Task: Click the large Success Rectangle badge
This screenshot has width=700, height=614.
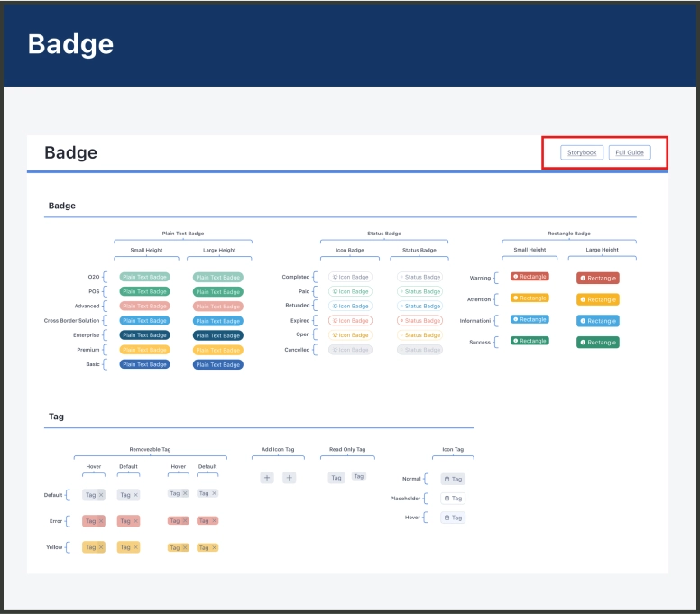Action: 598,343
